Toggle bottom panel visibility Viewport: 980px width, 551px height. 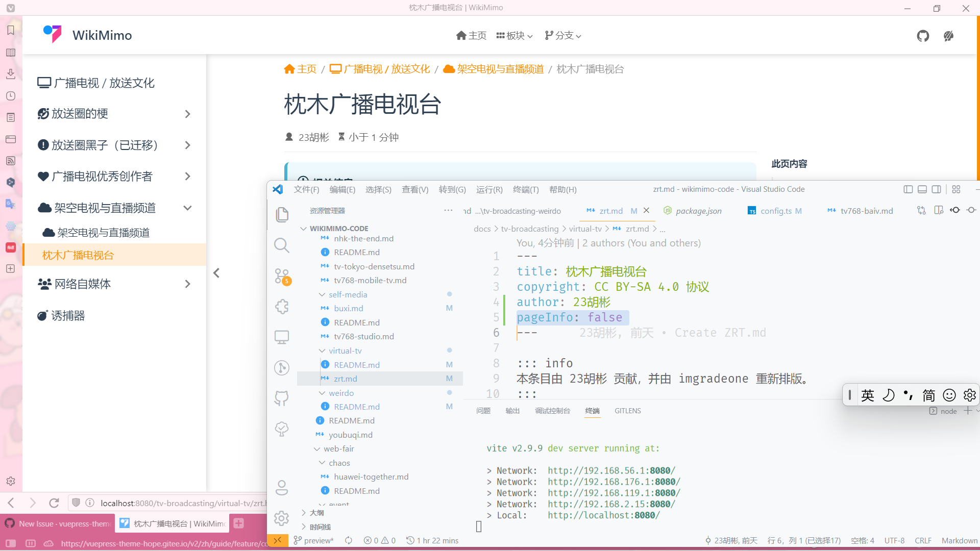coord(922,189)
